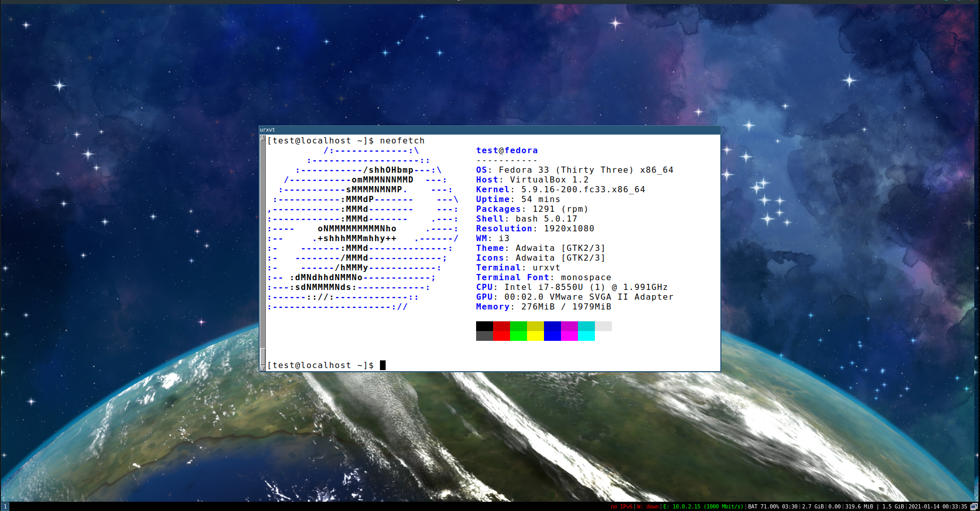The height and width of the screenshot is (511, 980).
Task: Click the dark gray color block, bottom row
Action: (x=484, y=336)
